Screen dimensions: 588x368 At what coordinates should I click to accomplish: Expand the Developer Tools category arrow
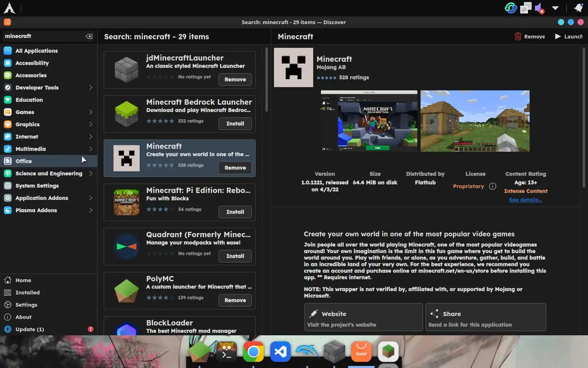click(x=91, y=88)
